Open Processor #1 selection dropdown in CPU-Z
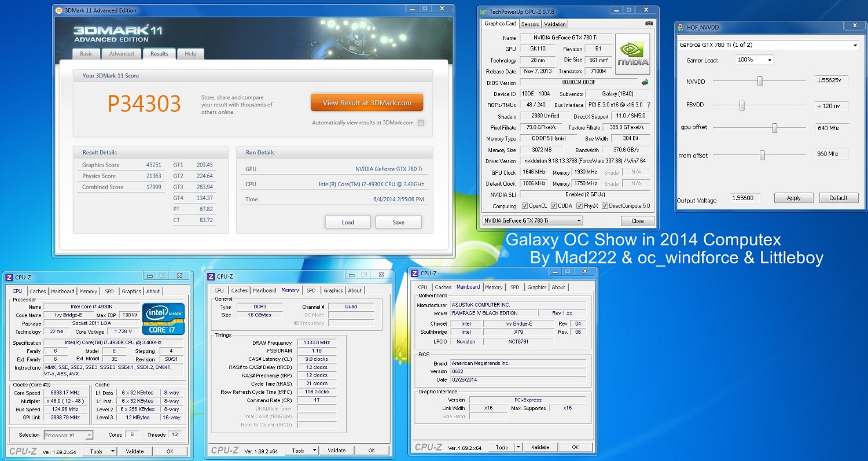The height and width of the screenshot is (461, 868). (68, 435)
